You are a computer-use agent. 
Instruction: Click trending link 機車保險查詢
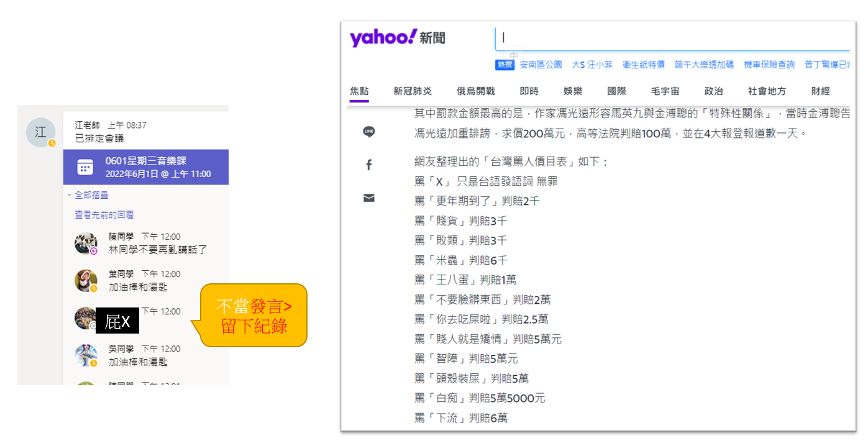(x=769, y=65)
